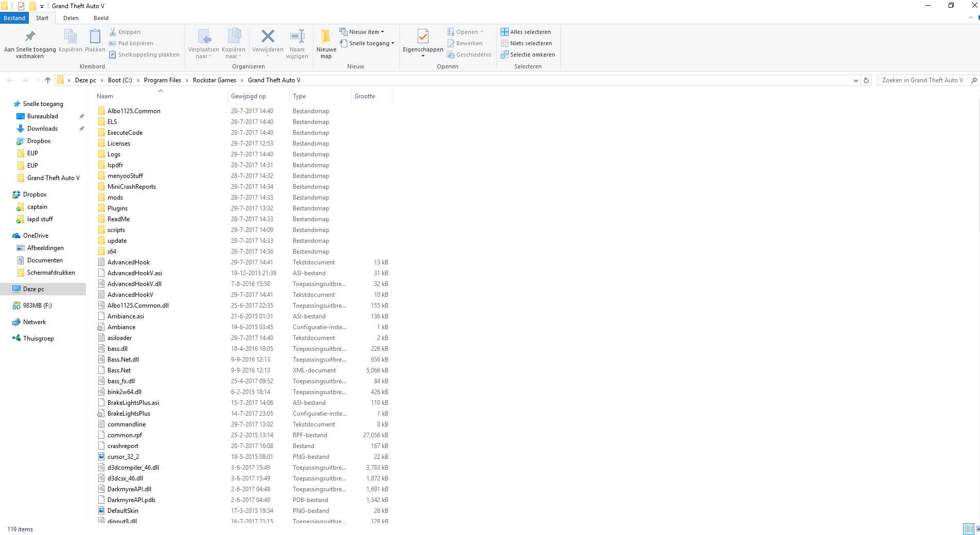The height and width of the screenshot is (535, 980).
Task: Open Bureaublad in the sidebar
Action: coord(43,116)
